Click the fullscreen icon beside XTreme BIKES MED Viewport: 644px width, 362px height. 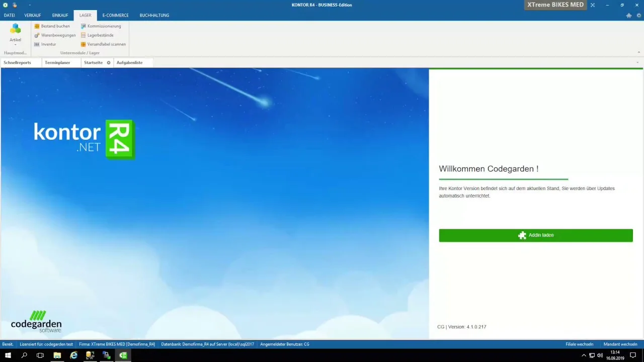[593, 5]
